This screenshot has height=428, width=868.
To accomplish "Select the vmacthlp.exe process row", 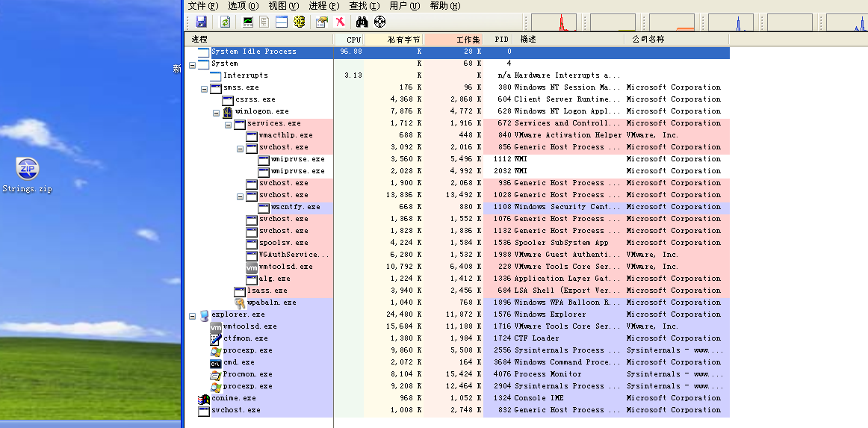I will pos(459,135).
